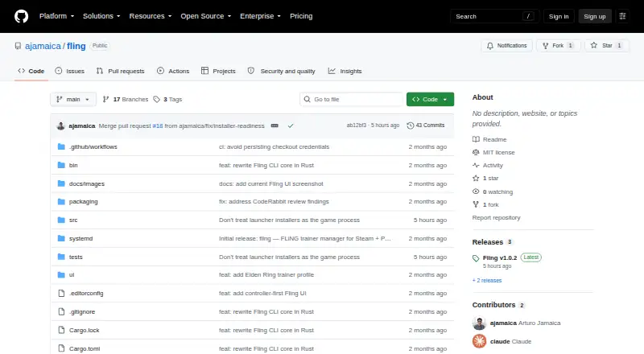Open the GitHub homepage logo
Screen dimensions: 644x354
22,16
